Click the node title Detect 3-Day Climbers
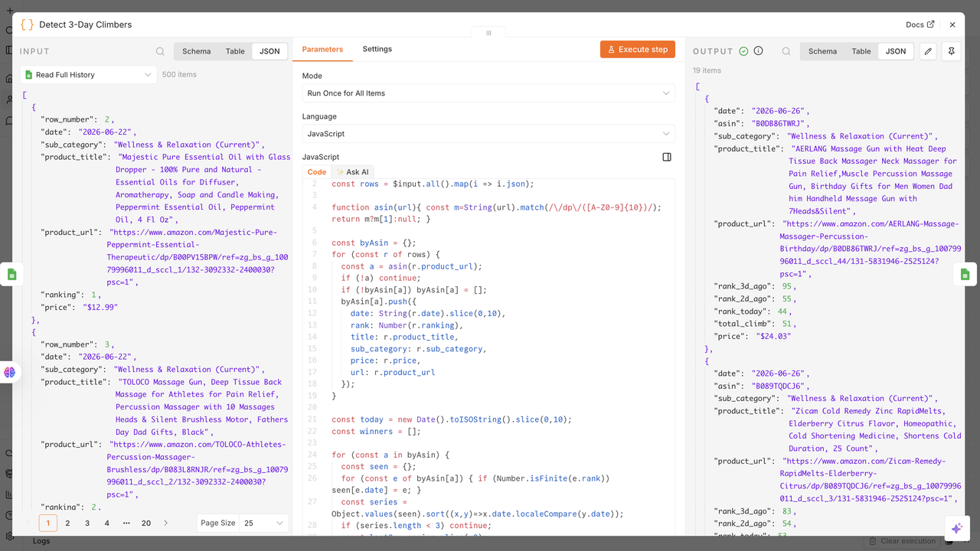The image size is (980, 551). [86, 24]
